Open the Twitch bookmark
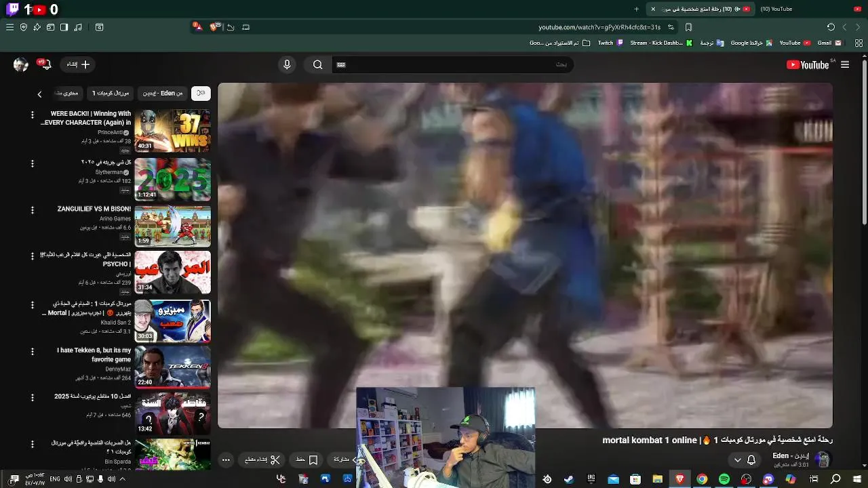The width and height of the screenshot is (868, 488). (610, 43)
